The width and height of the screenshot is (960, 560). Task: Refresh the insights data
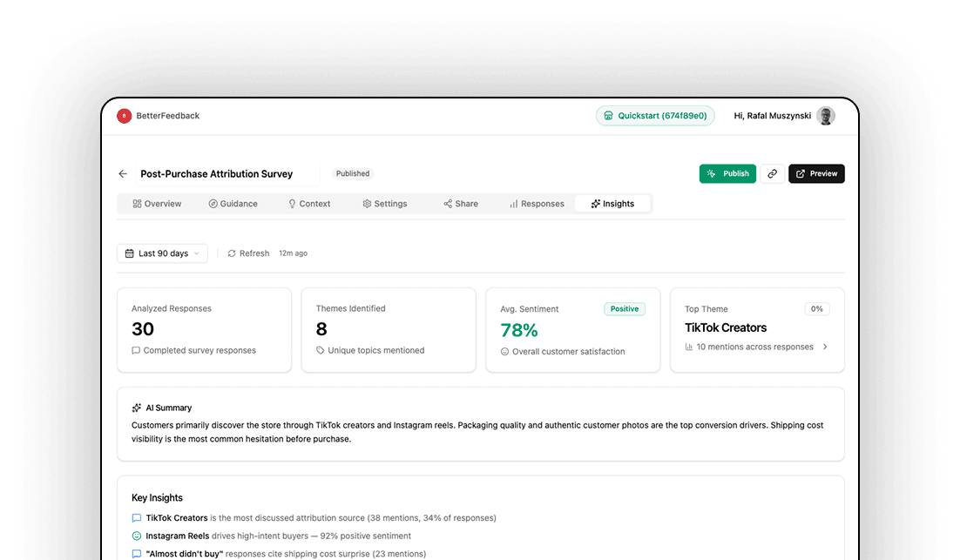tap(248, 253)
